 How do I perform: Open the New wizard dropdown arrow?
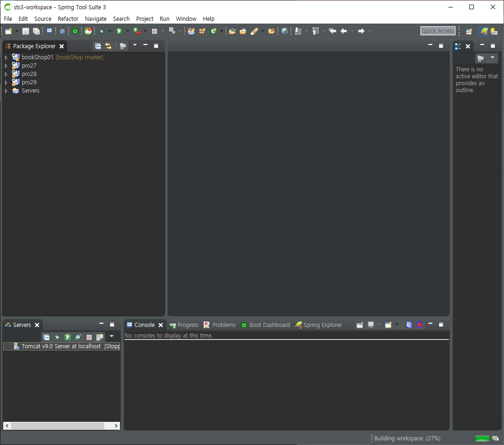point(16,31)
